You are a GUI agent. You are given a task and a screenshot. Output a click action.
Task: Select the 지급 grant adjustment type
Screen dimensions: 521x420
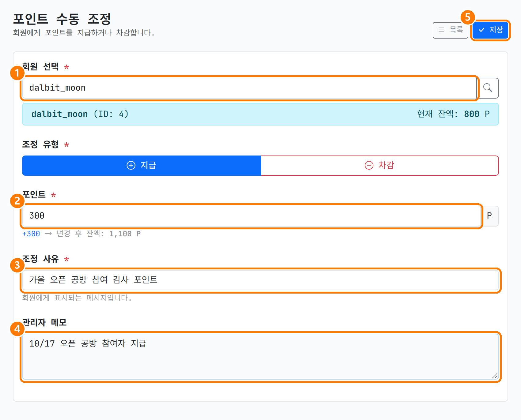[142, 166]
